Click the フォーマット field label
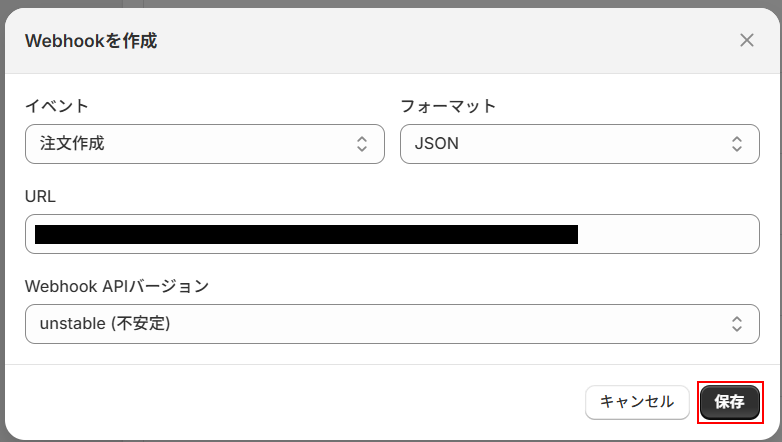The width and height of the screenshot is (782, 442). pos(448,106)
